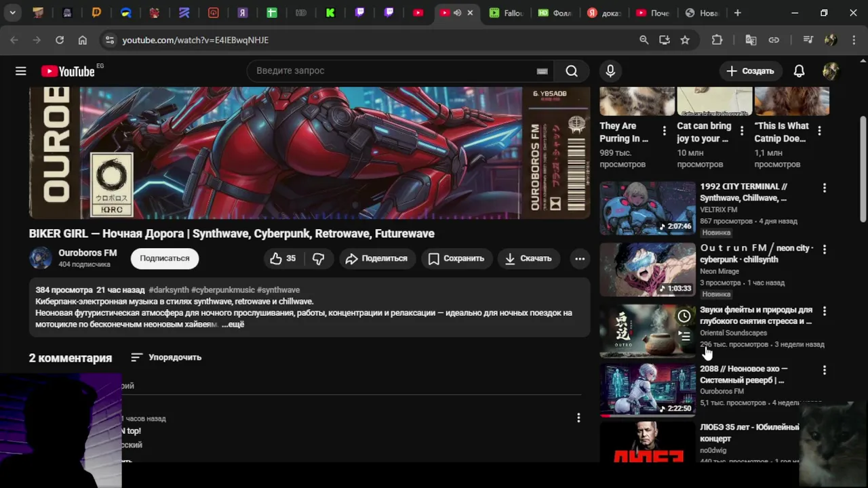Open the media controls toolbar icon
This screenshot has height=488, width=868.
coord(808,40)
